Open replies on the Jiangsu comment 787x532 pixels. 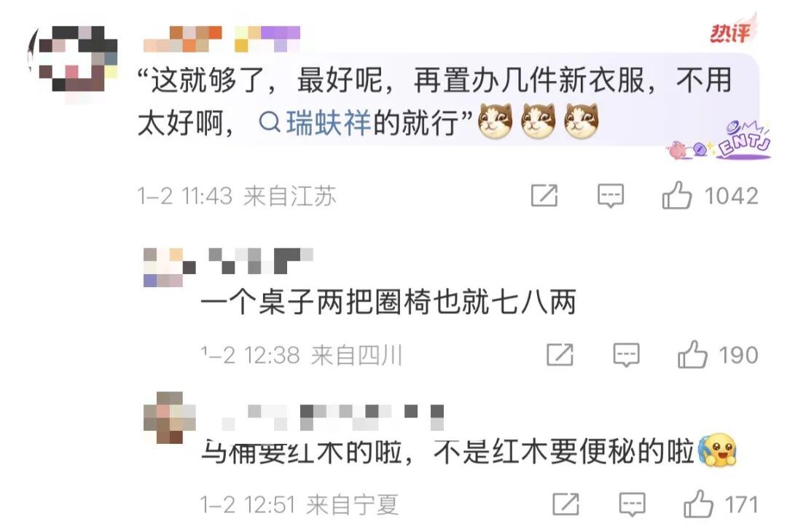point(611,195)
